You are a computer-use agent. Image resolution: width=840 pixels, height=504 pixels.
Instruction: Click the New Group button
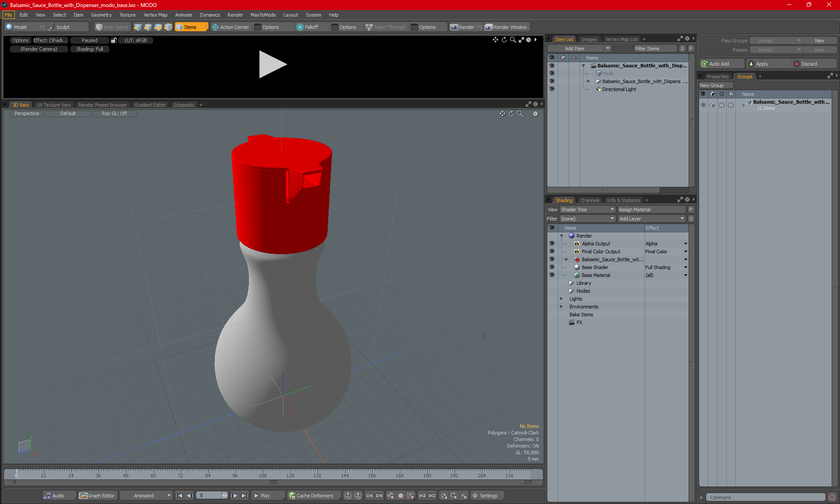tap(716, 85)
